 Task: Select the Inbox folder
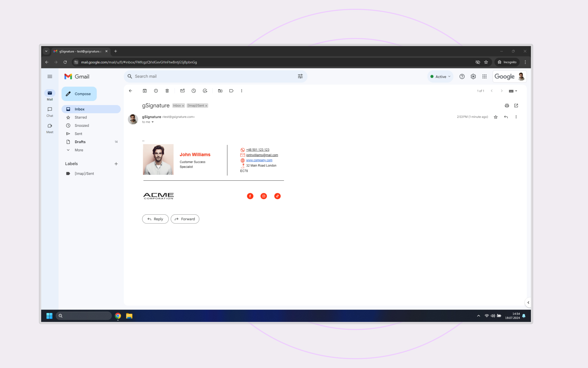(91, 109)
